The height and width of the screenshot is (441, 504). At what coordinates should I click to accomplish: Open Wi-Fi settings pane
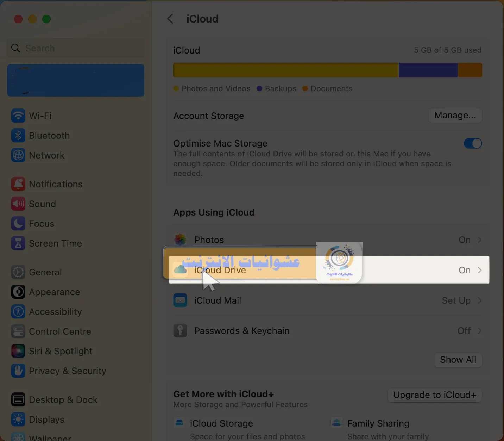pyautogui.click(x=76, y=116)
